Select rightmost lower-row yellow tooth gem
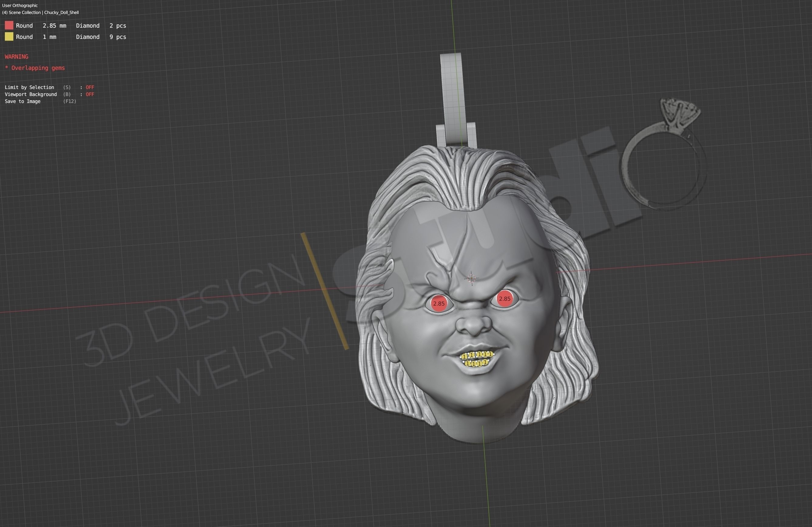This screenshot has height=527, width=812. [485, 362]
